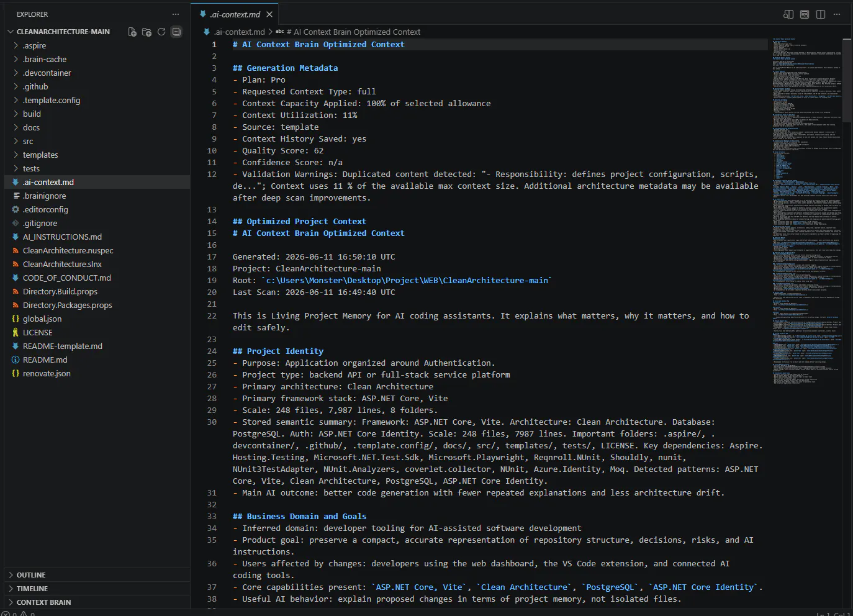Switch to the .ai-context.md editor tab
The image size is (853, 616).
(x=235, y=14)
